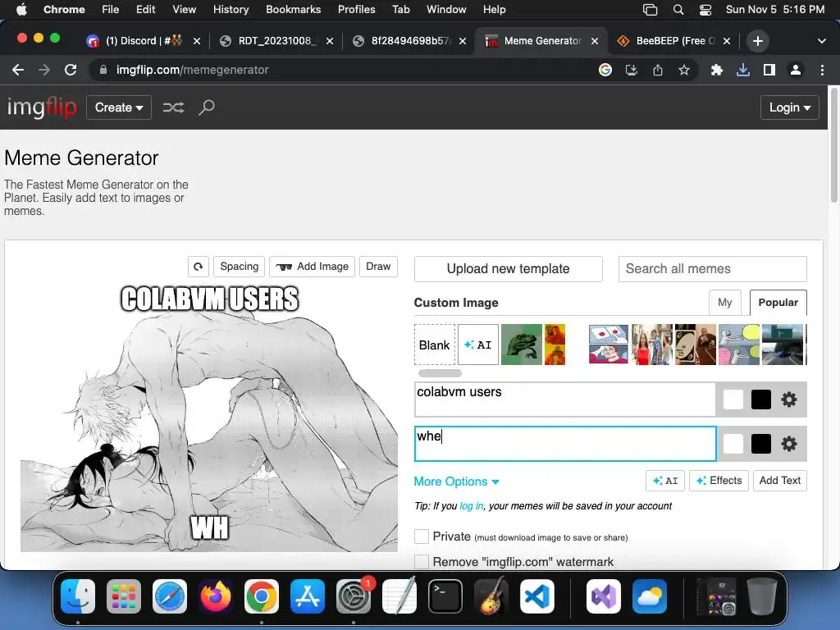Click the Effects button
This screenshot has height=630, width=840.
[x=719, y=481]
